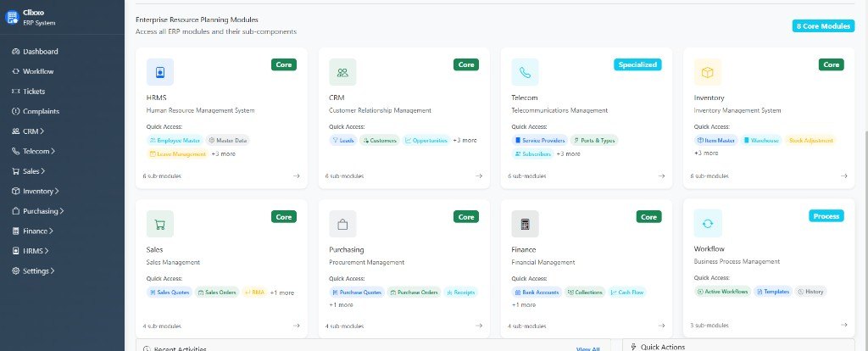Image resolution: width=868 pixels, height=351 pixels.
Task: Open Cash Flow quick access
Action: pos(627,292)
